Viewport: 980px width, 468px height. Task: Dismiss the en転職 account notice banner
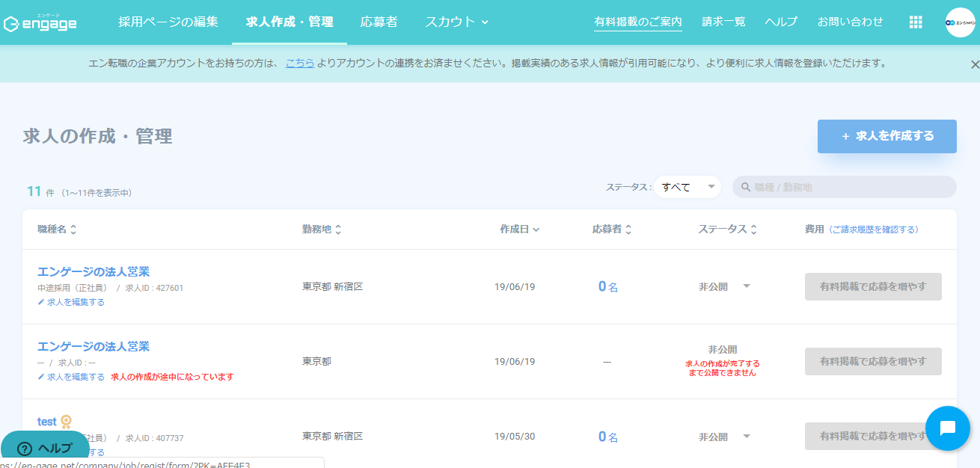point(975,64)
